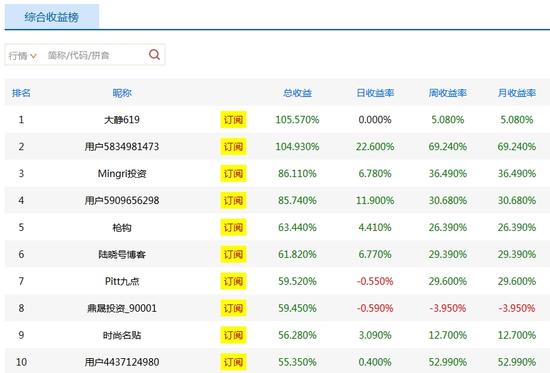Click 订阅 for 用户4437124980
Image resolution: width=550 pixels, height=373 pixels.
[x=233, y=362]
